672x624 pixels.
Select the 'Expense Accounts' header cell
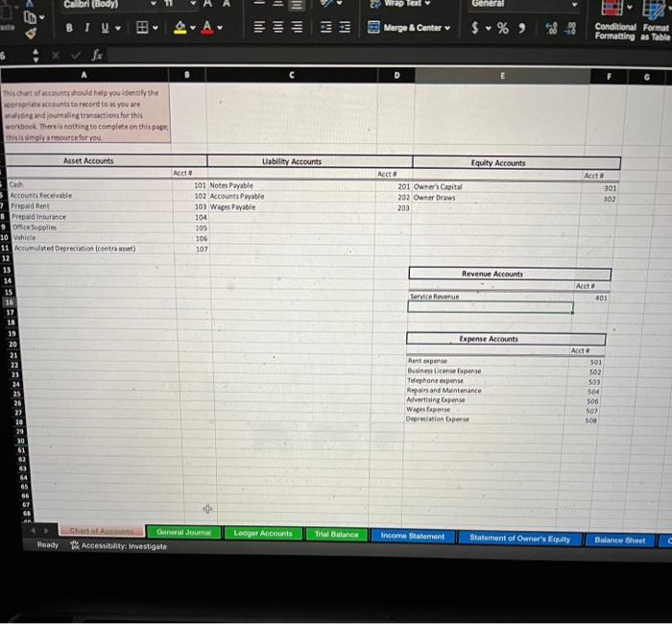pos(506,339)
